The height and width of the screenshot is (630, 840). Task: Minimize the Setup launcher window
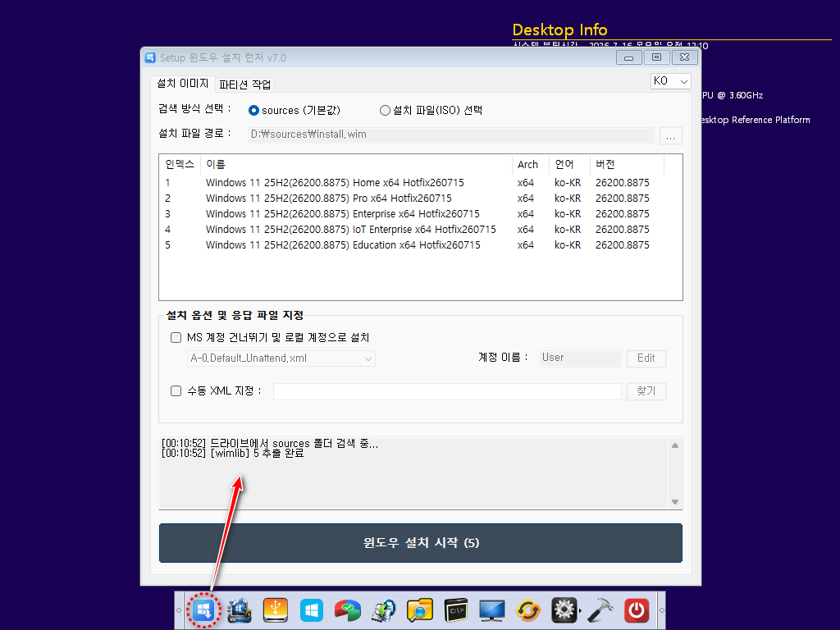click(x=629, y=57)
